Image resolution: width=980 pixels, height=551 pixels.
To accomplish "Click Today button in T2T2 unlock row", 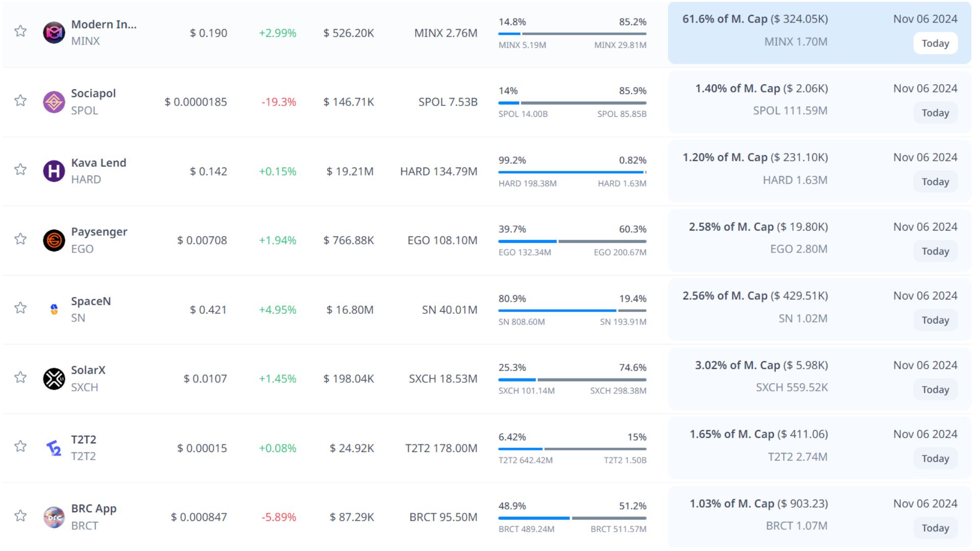I will (935, 459).
